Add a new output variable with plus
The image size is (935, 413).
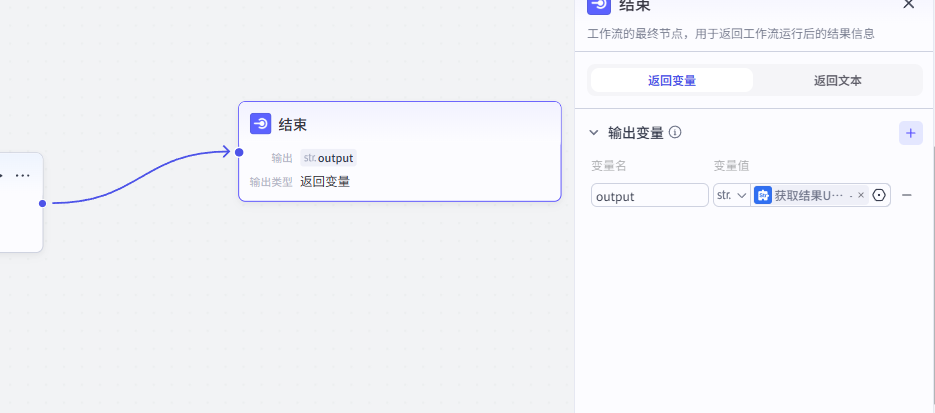[910, 133]
